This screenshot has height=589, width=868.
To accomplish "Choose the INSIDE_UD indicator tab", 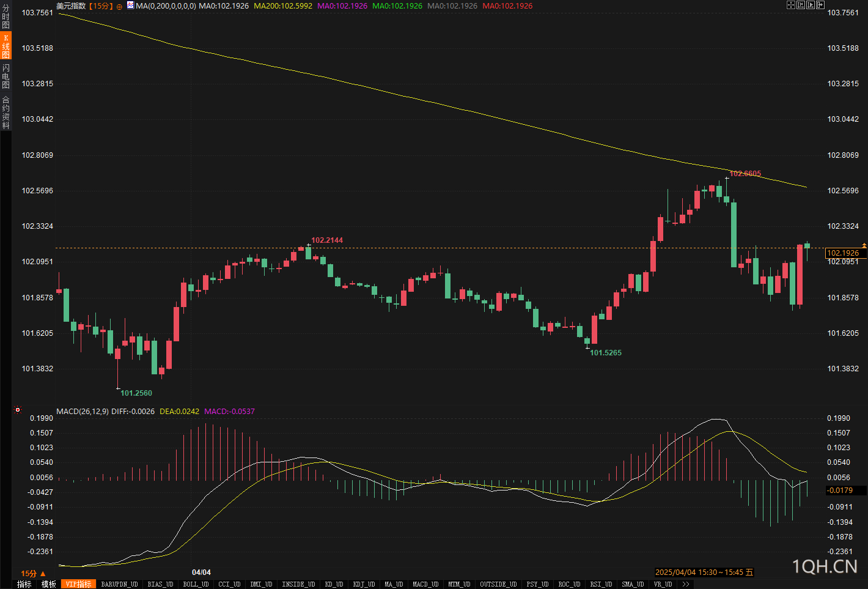I will click(x=298, y=584).
